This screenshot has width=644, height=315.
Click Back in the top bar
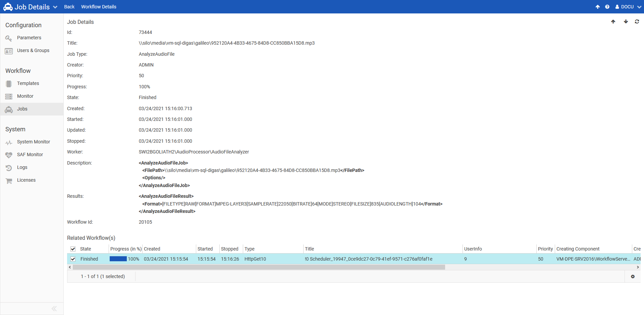coord(69,7)
